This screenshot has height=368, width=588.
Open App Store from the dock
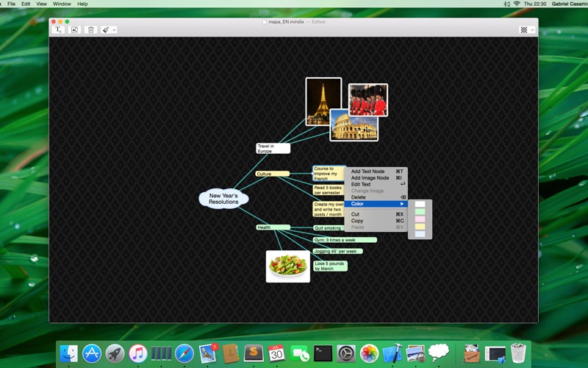pos(92,354)
